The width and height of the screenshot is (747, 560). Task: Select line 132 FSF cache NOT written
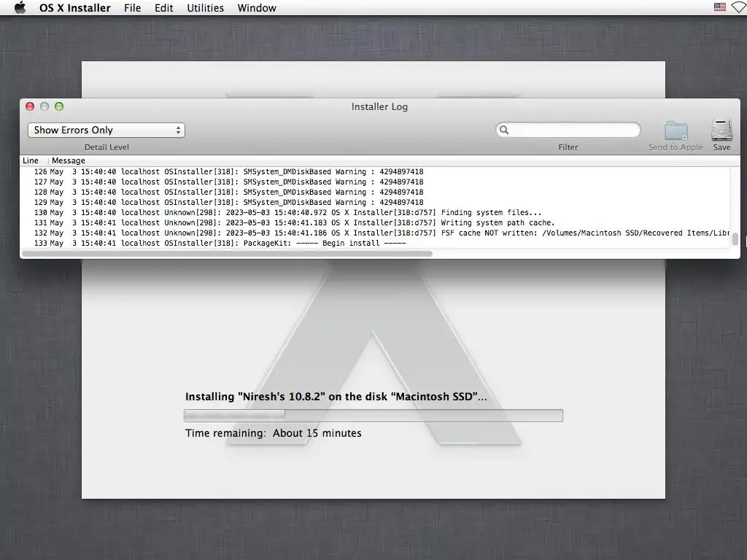pos(375,233)
